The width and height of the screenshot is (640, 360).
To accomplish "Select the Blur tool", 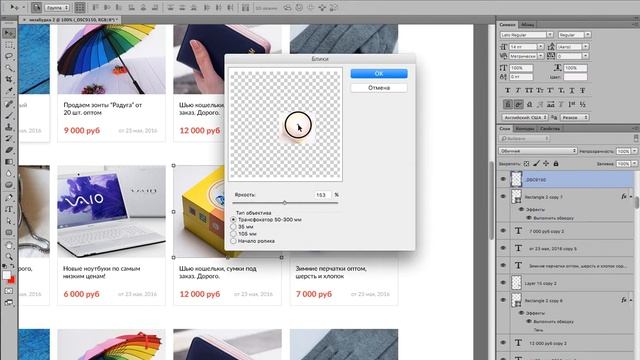I will [x=9, y=173].
